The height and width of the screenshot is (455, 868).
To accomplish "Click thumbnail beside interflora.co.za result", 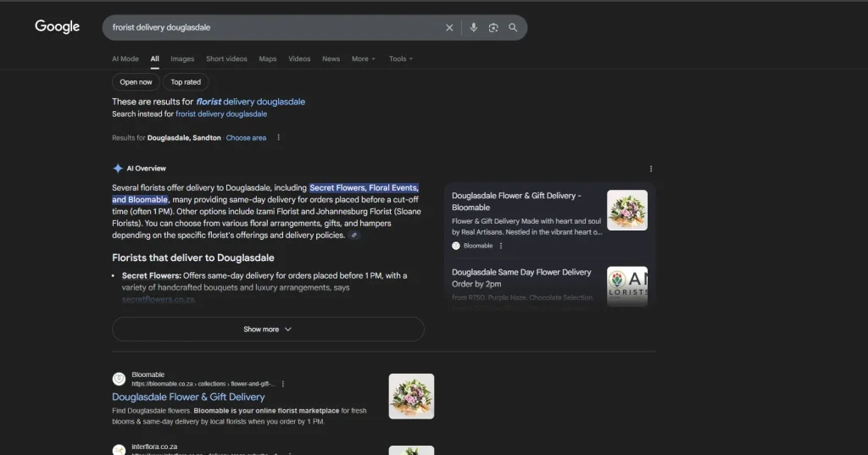I will coord(411,451).
